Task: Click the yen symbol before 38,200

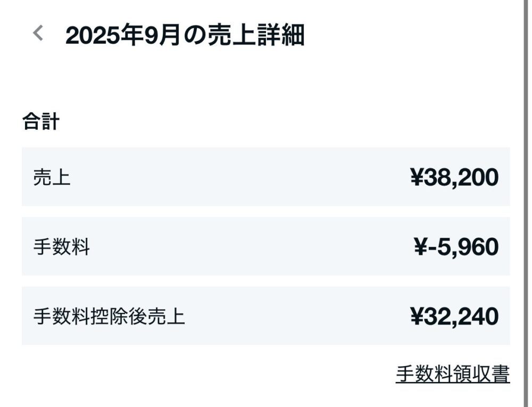Action: click(x=416, y=177)
